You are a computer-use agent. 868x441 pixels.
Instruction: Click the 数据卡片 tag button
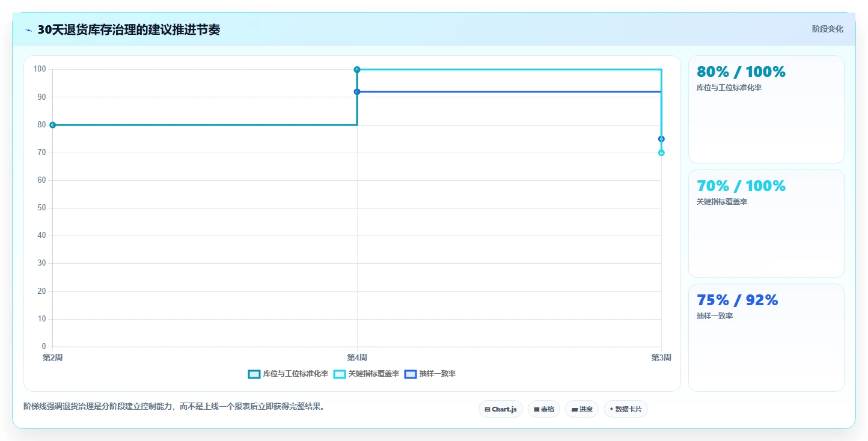coord(626,409)
